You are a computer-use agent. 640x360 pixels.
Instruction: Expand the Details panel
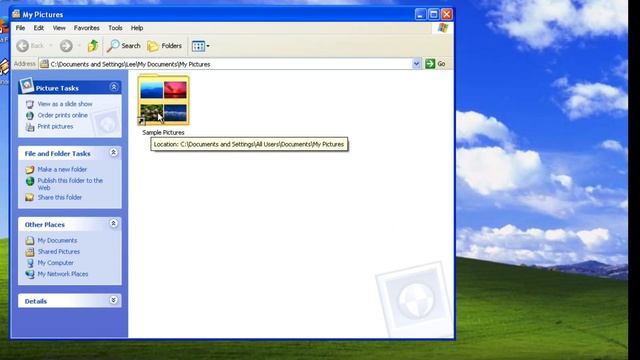[x=113, y=300]
